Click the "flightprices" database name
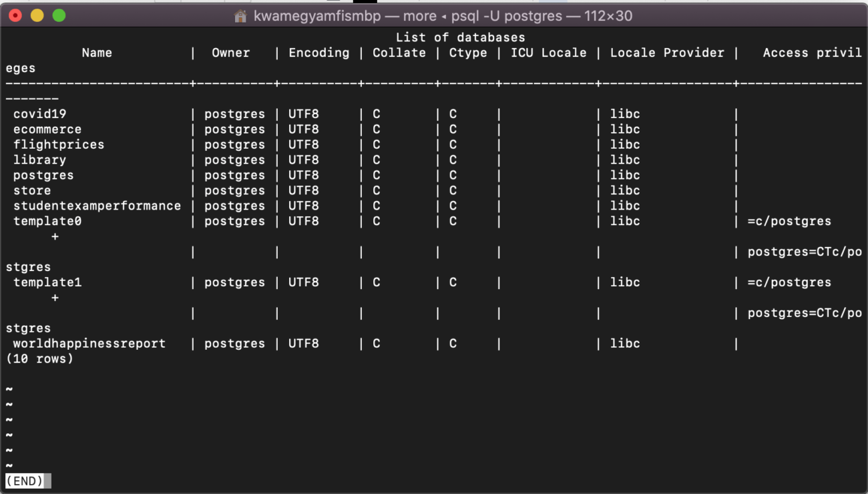Image resolution: width=868 pixels, height=494 pixels. pos(59,145)
